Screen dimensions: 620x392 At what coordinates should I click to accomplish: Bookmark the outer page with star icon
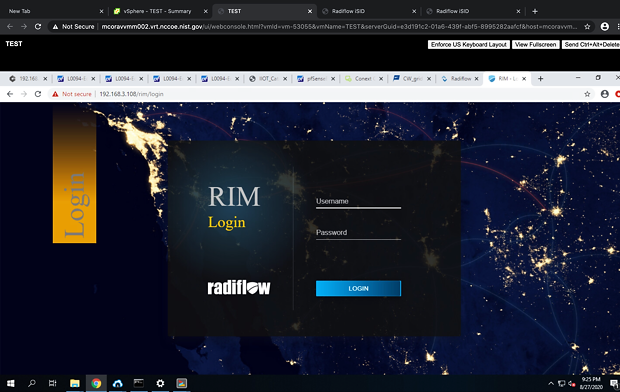[x=587, y=27]
